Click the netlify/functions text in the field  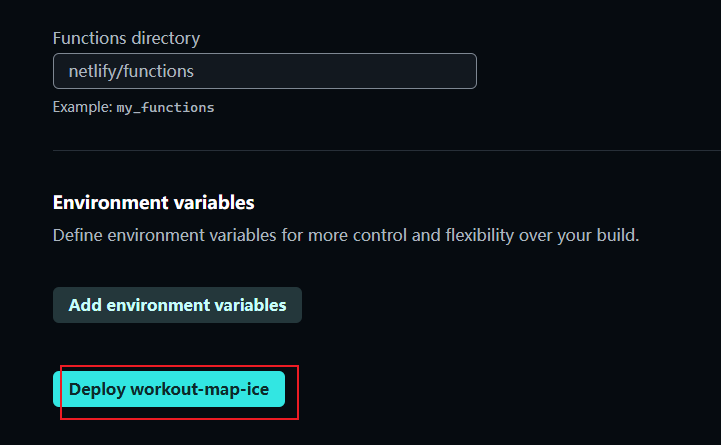131,71
